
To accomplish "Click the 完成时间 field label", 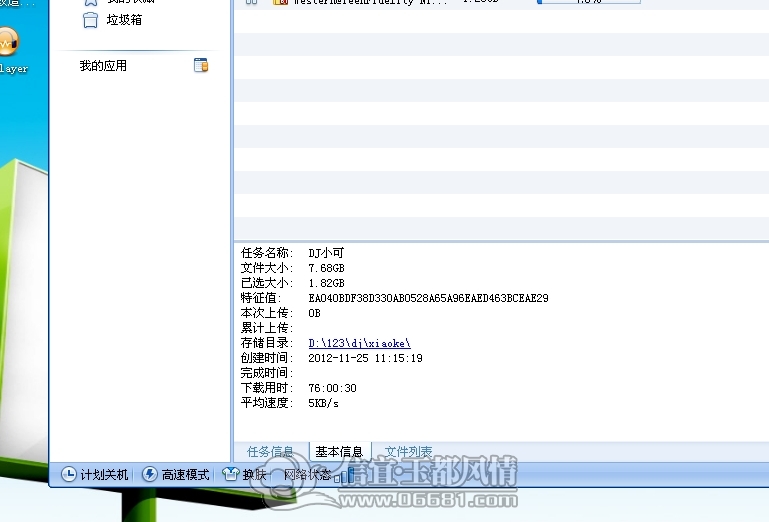I will tap(266, 373).
